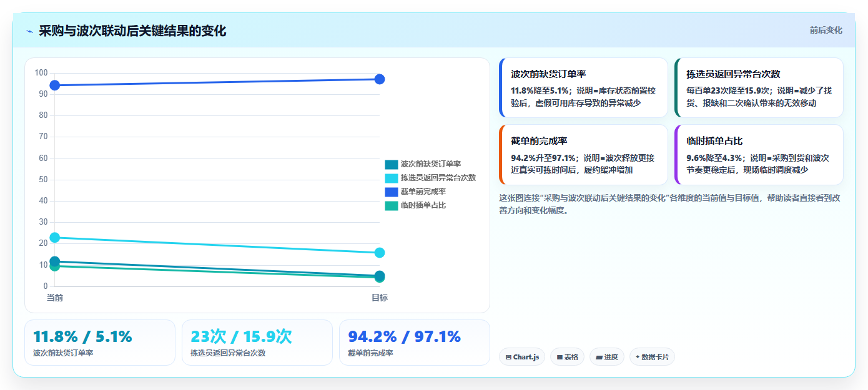Click the 11.8% / 5.1% metric value
The height and width of the screenshot is (390, 868).
[x=82, y=337]
